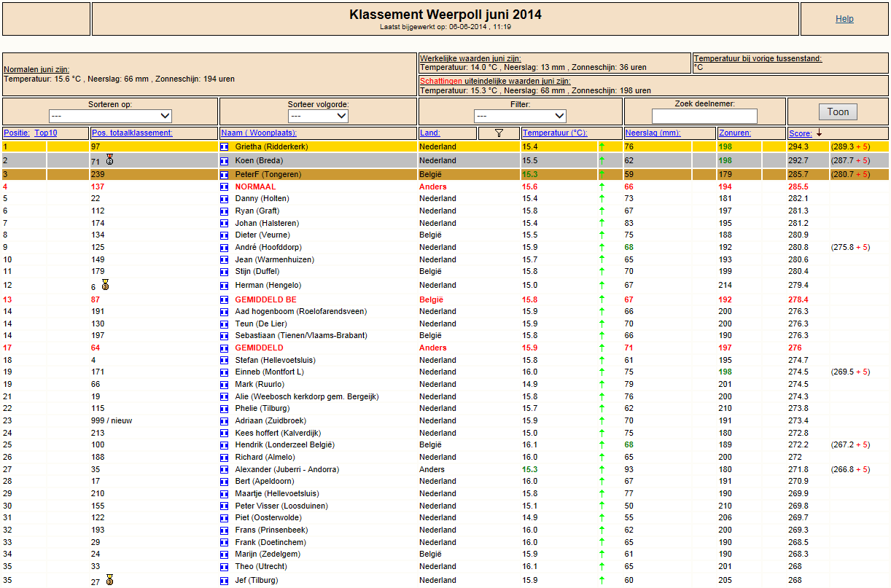Viewport: 891px width, 588px height.
Task: Focus the 'Zoek deelnemer' search field
Action: pyautogui.click(x=704, y=116)
